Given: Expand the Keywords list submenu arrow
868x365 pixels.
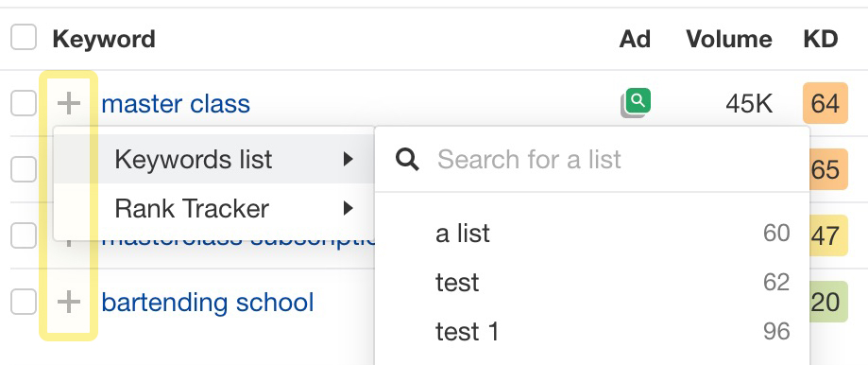Looking at the screenshot, I should (348, 160).
